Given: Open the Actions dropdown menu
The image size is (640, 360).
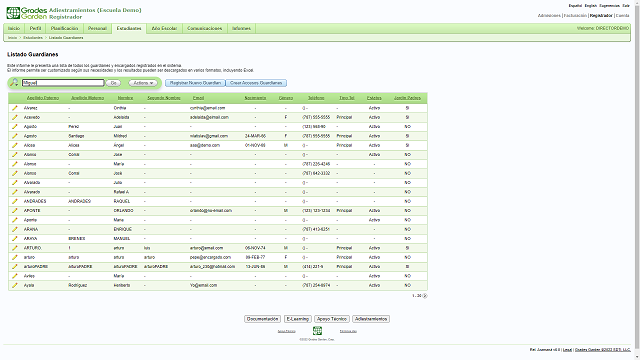Looking at the screenshot, I should pyautogui.click(x=143, y=83).
